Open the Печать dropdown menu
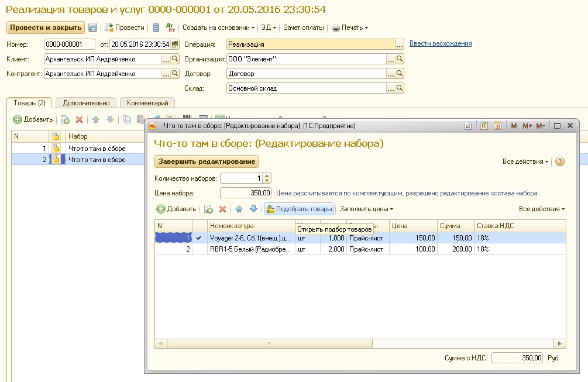588x382 pixels. tap(350, 27)
